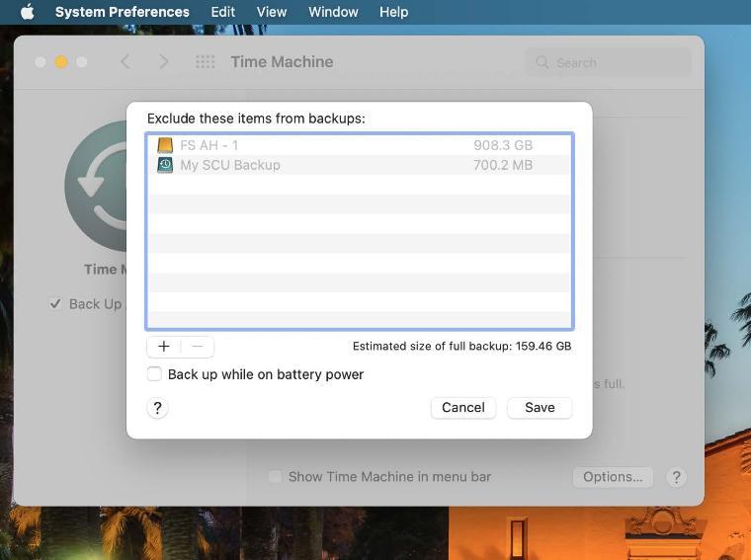Click the large Time Machine clock icon
This screenshot has width=751, height=560.
pyautogui.click(x=96, y=186)
